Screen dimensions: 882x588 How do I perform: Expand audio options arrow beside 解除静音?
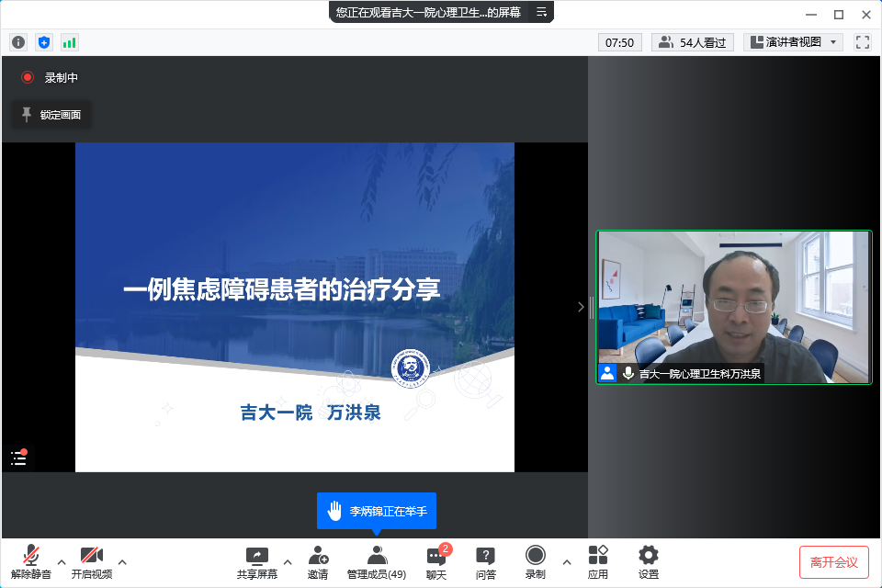click(62, 561)
